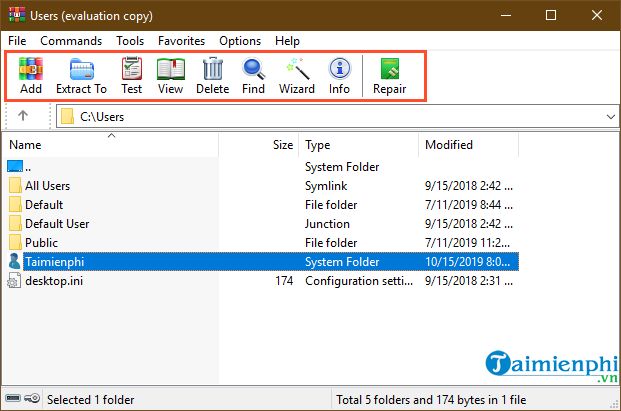Expand the C:\Users path dropdown arrow
This screenshot has height=411, width=621.
coord(610,117)
